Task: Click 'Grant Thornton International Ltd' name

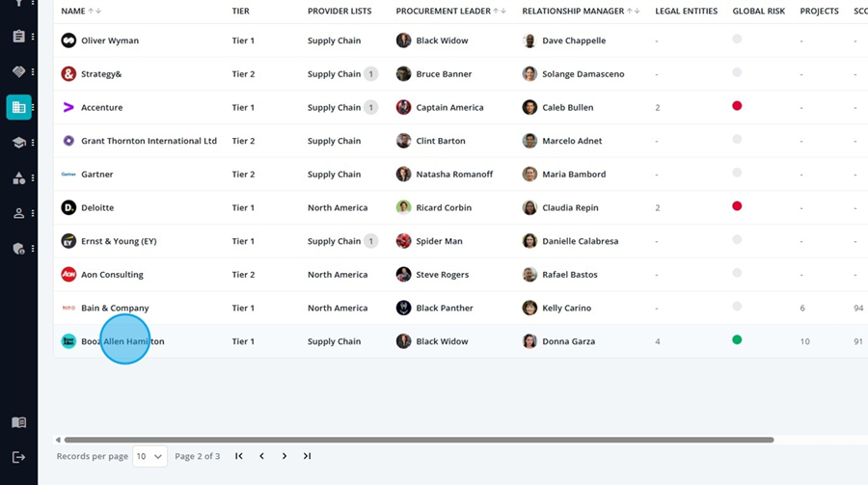Action: pos(149,141)
